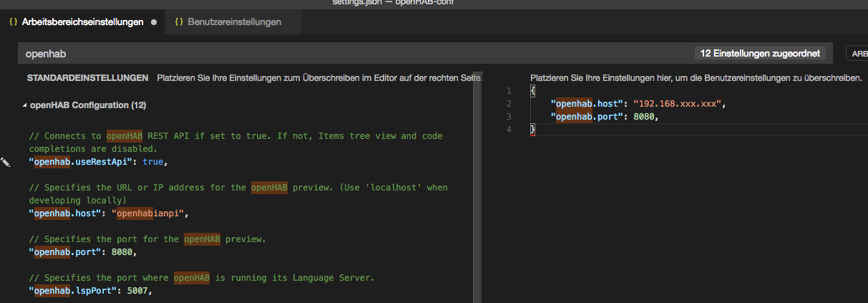Click the default openhab.port setting key
The image size is (868, 303).
[66, 252]
